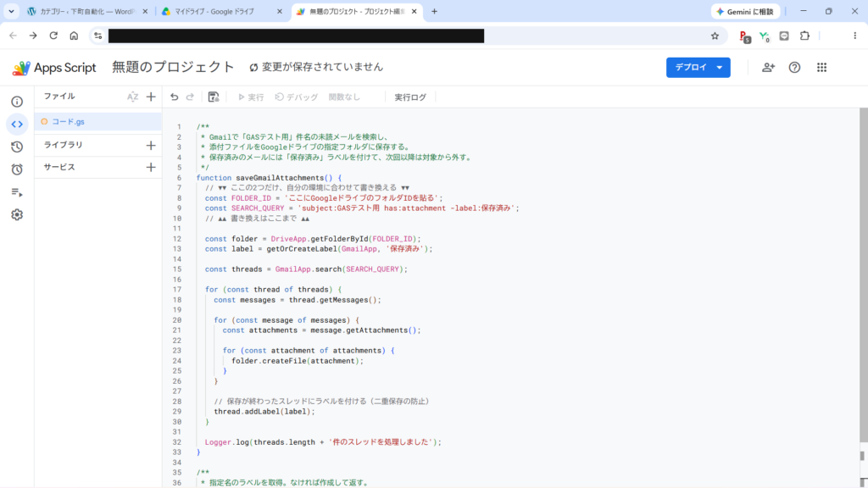Add a library with plus icon
868x488 pixels.
pos(151,146)
